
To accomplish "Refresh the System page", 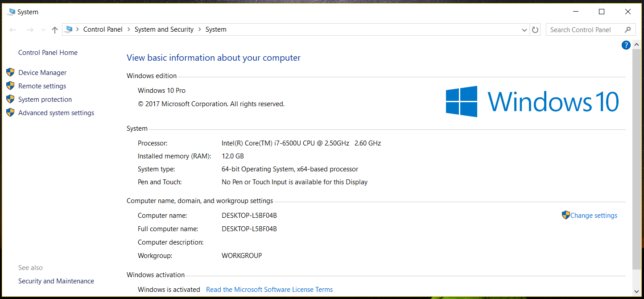I will pyautogui.click(x=535, y=30).
